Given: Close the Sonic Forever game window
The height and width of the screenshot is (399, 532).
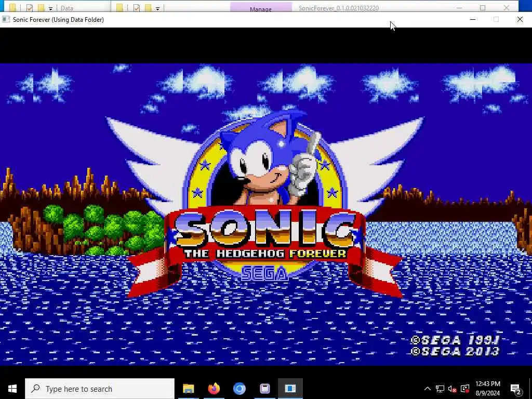Looking at the screenshot, I should [x=520, y=19].
